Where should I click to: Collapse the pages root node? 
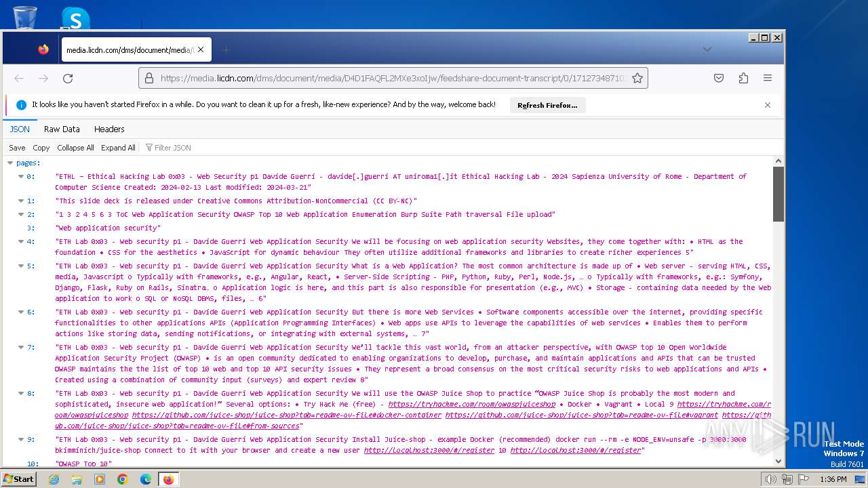point(10,163)
